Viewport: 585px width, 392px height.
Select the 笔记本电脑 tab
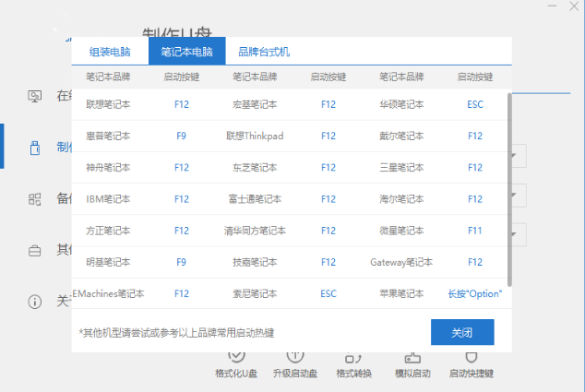187,51
